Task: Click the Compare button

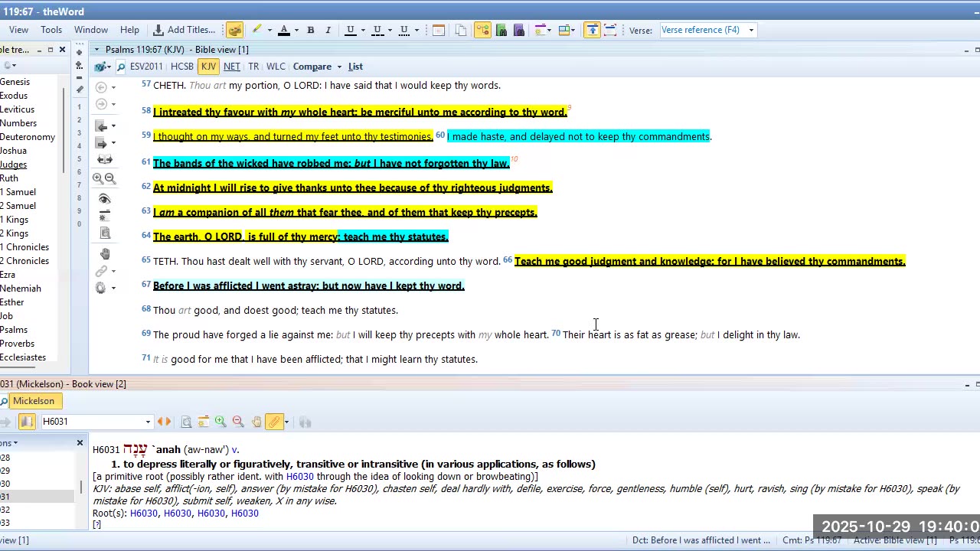Action: pyautogui.click(x=312, y=67)
